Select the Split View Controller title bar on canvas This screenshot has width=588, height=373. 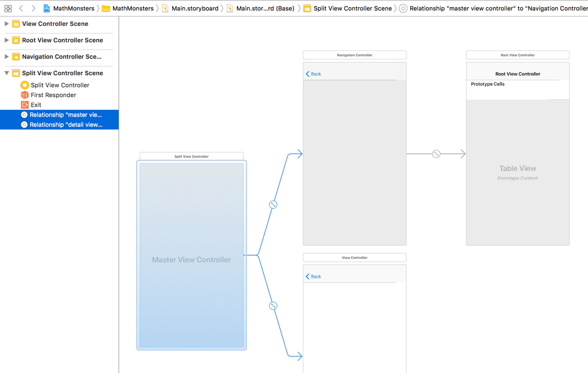[191, 156]
